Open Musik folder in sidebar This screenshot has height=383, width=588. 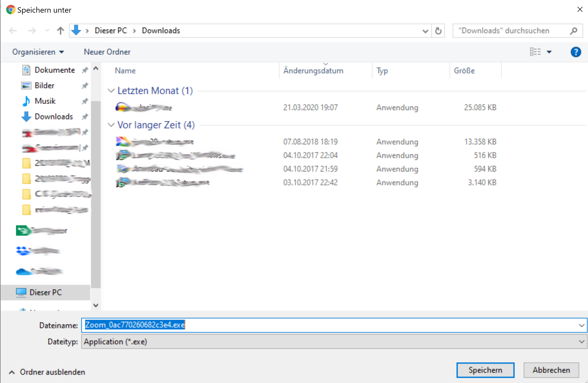(x=45, y=101)
